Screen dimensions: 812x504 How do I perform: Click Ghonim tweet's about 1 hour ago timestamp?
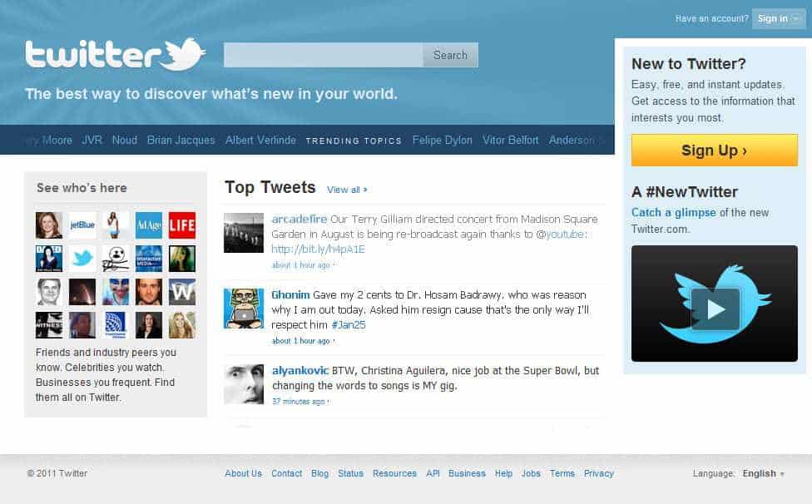301,341
